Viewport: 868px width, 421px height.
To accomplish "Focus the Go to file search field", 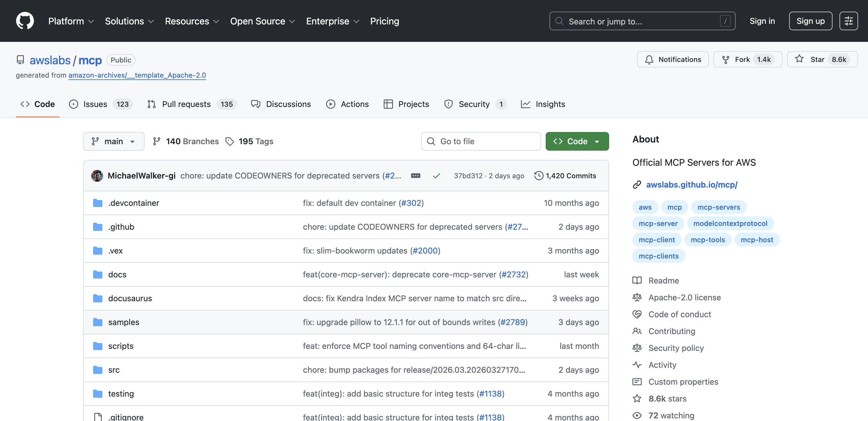I will [x=481, y=141].
